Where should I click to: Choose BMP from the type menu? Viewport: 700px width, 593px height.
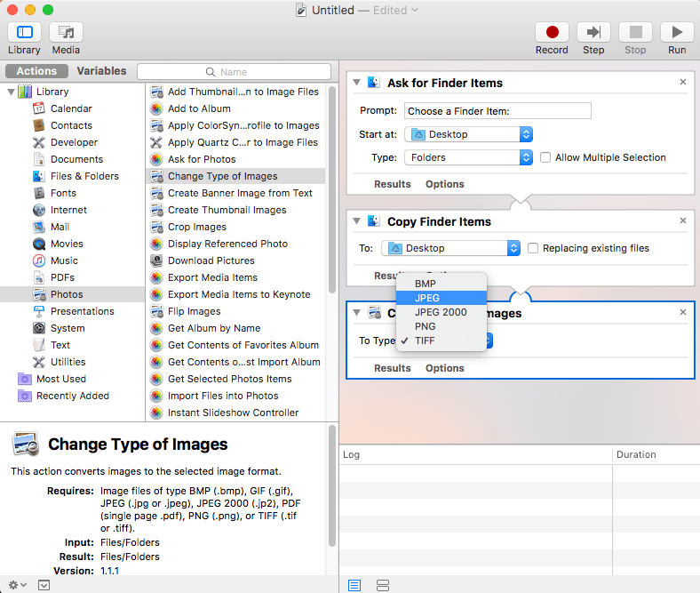441,284
